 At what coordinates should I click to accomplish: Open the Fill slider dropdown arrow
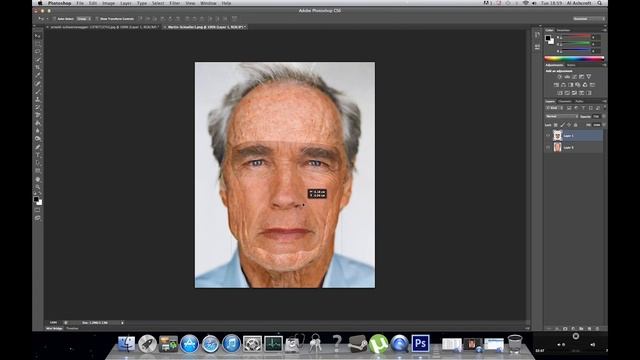[x=604, y=125]
